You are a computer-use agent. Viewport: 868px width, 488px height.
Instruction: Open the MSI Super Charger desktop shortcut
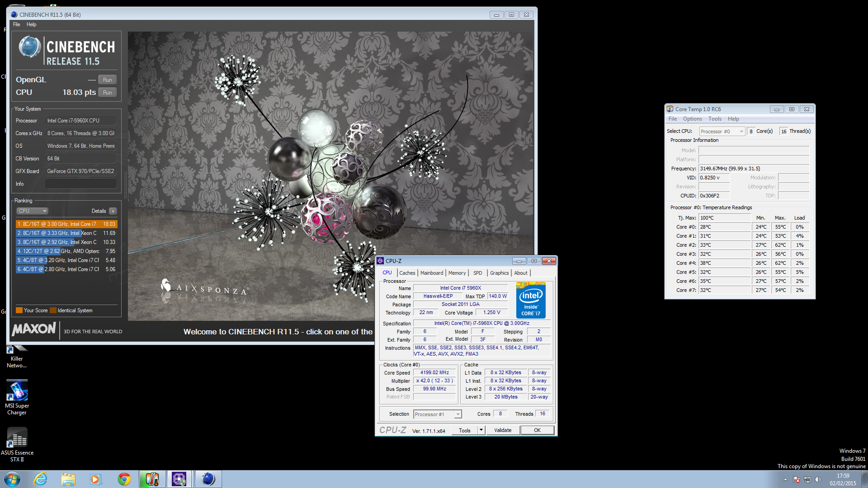coord(17,398)
